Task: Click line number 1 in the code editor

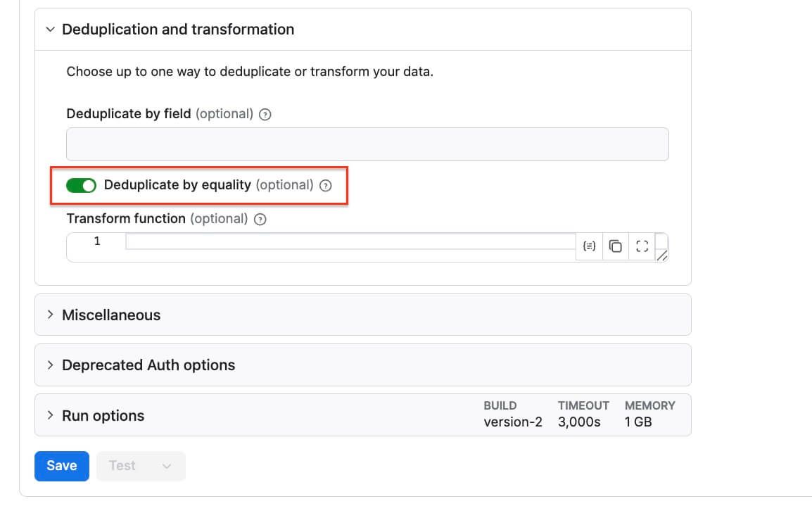Action: [98, 241]
